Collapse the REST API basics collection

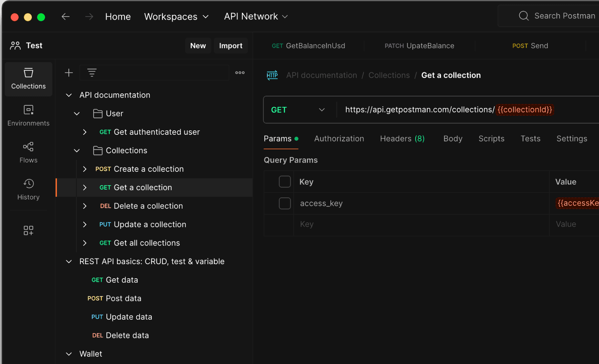[x=69, y=261]
